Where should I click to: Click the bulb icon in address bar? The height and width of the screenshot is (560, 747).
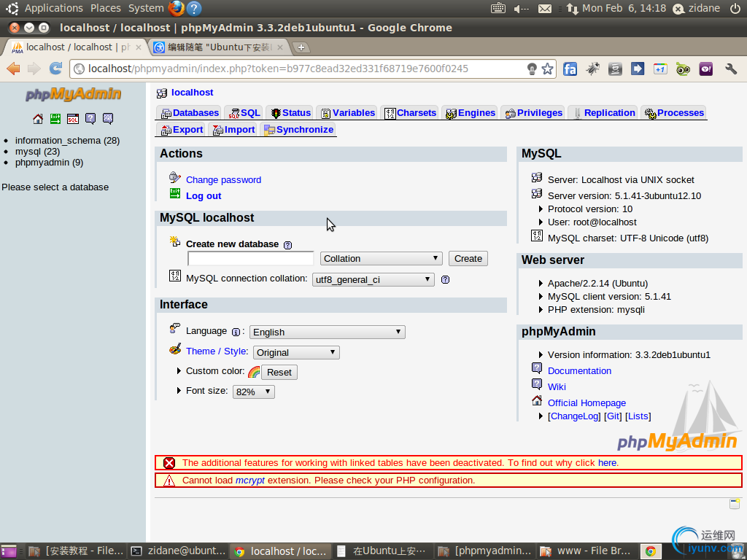(x=532, y=69)
